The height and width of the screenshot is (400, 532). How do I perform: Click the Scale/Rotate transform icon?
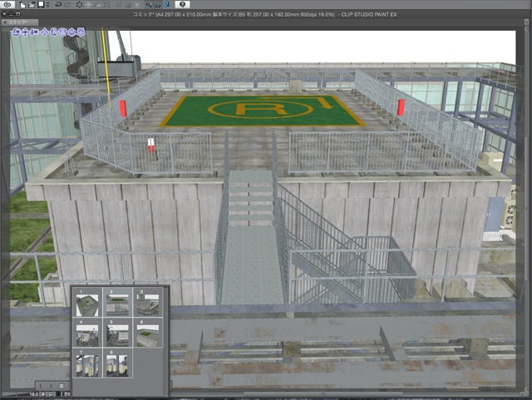[106, 4]
